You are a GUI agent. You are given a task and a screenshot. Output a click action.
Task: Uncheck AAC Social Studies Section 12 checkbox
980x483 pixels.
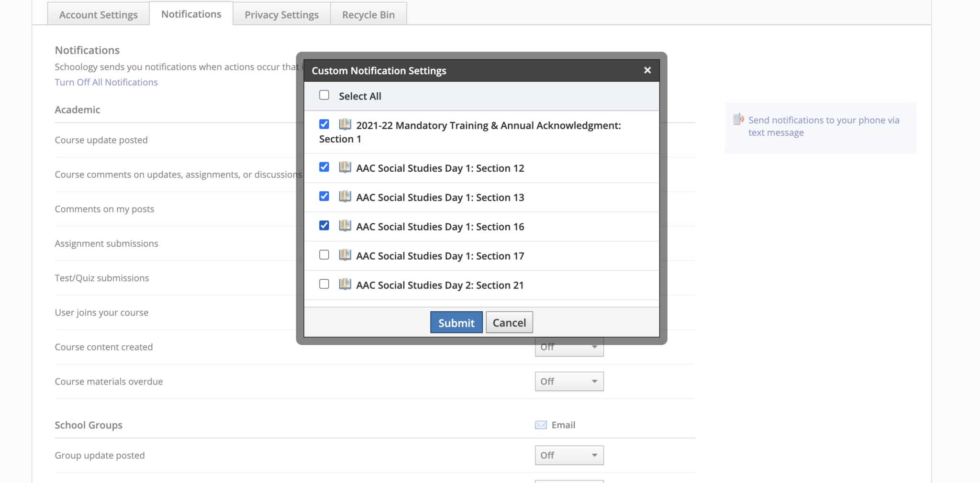[324, 167]
